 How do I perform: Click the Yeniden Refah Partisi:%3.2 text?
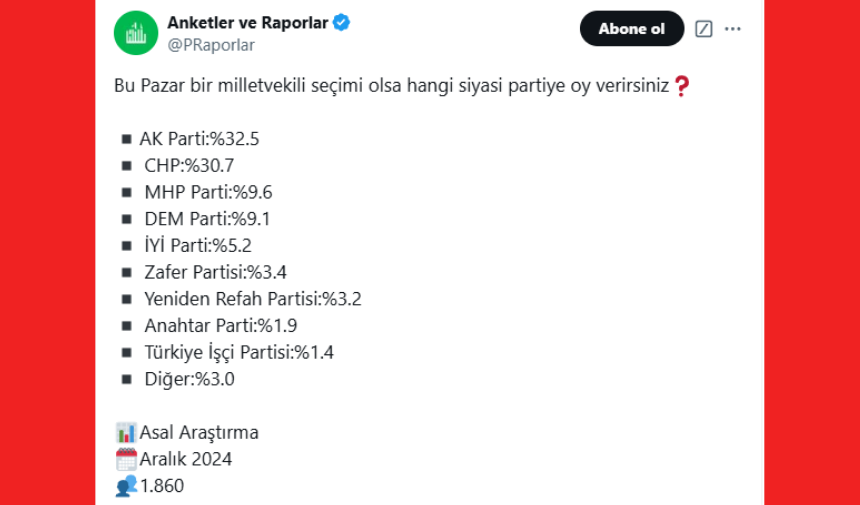253,299
